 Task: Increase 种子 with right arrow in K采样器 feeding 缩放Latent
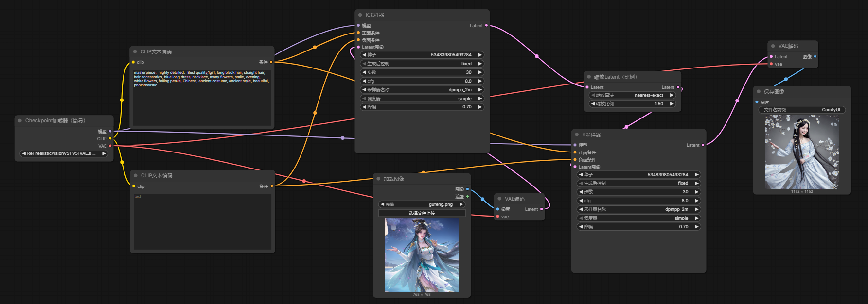click(x=480, y=55)
